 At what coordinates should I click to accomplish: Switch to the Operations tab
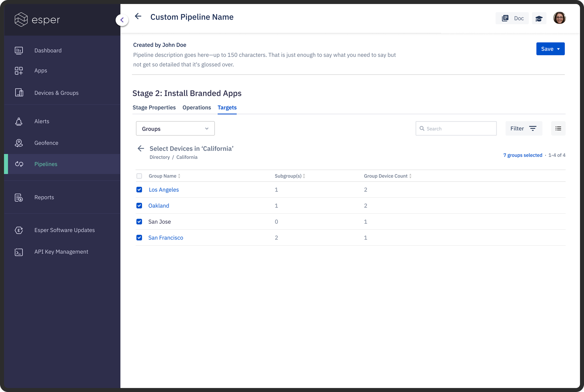196,107
